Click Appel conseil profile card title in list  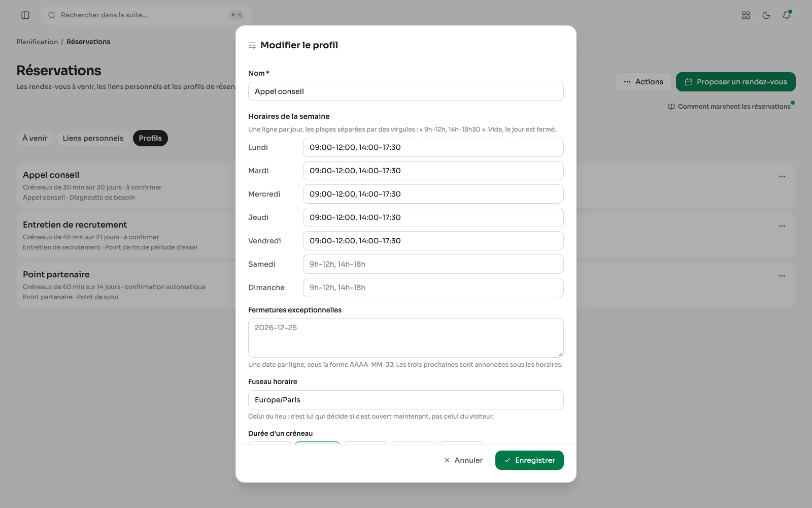click(51, 175)
